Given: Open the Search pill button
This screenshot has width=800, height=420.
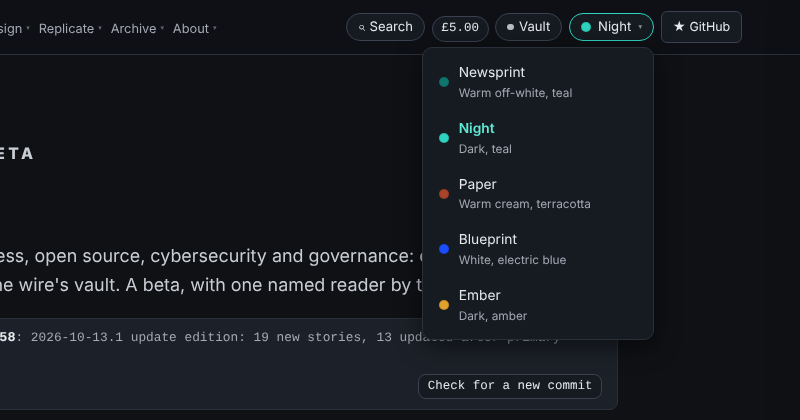Looking at the screenshot, I should coord(385,27).
